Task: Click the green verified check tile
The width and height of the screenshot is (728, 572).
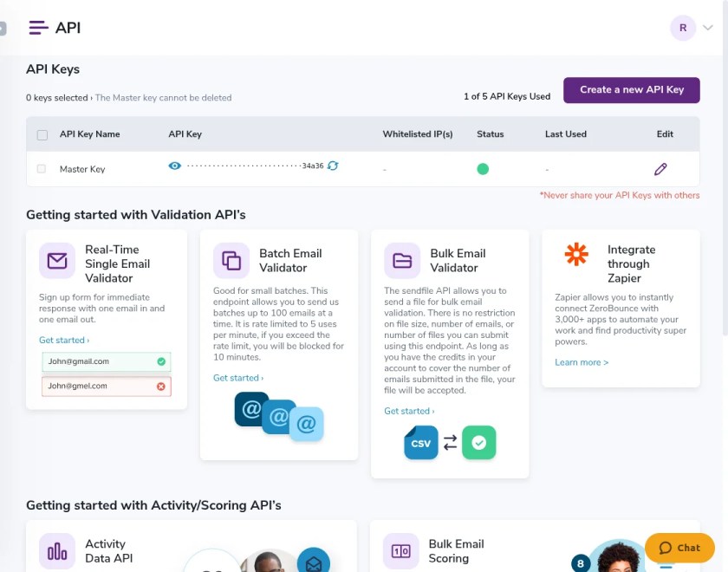Action: (479, 443)
